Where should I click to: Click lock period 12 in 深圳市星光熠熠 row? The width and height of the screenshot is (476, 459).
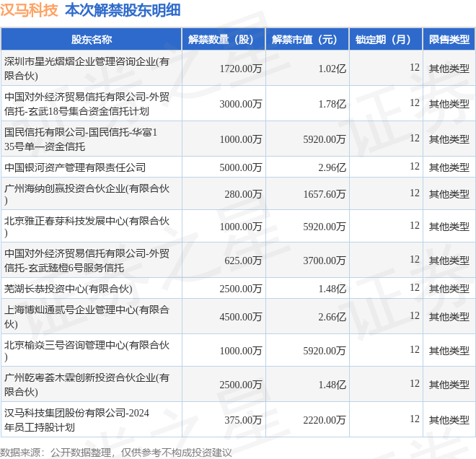click(x=415, y=67)
